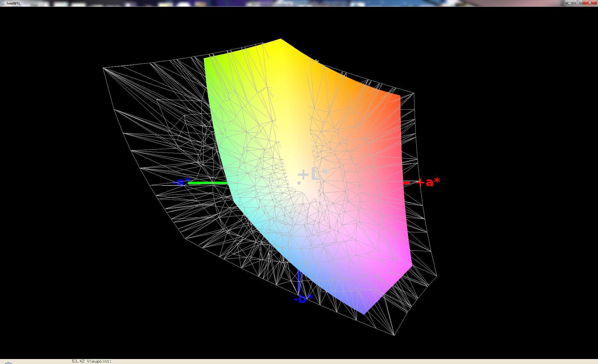Maximize the freeWRL window
This screenshot has width=598, height=364.
pos(577,3)
